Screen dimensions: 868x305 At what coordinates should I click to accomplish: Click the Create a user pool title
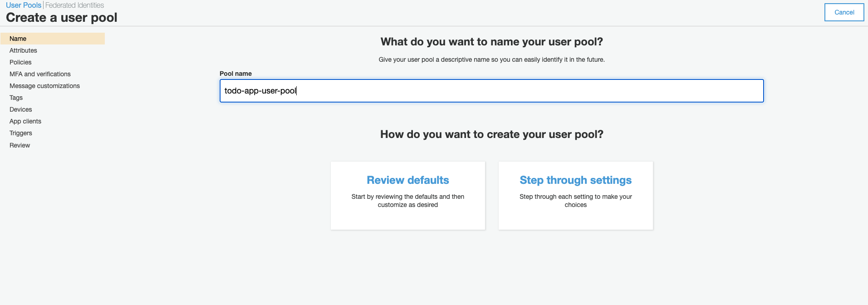point(62,18)
